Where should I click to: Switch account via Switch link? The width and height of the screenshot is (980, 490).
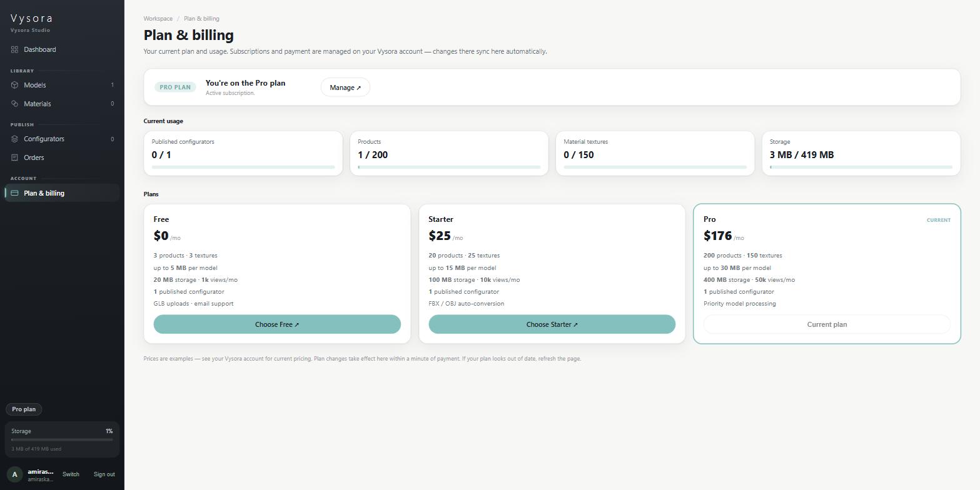[71, 474]
